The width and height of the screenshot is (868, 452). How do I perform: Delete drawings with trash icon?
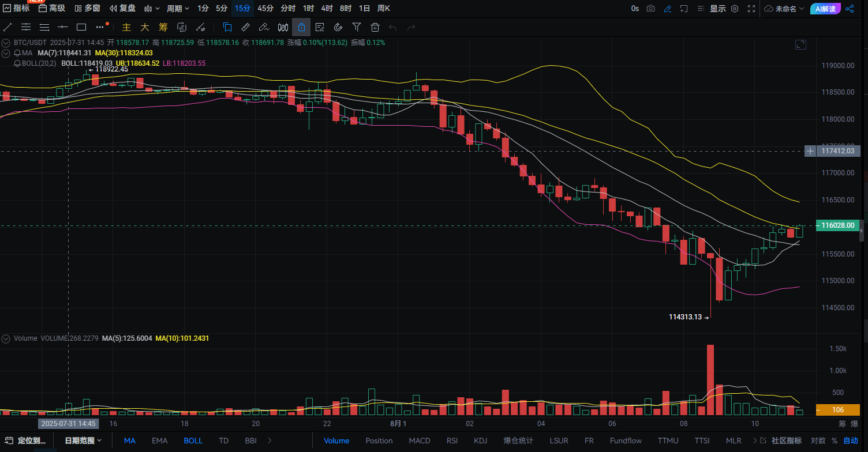(375, 27)
